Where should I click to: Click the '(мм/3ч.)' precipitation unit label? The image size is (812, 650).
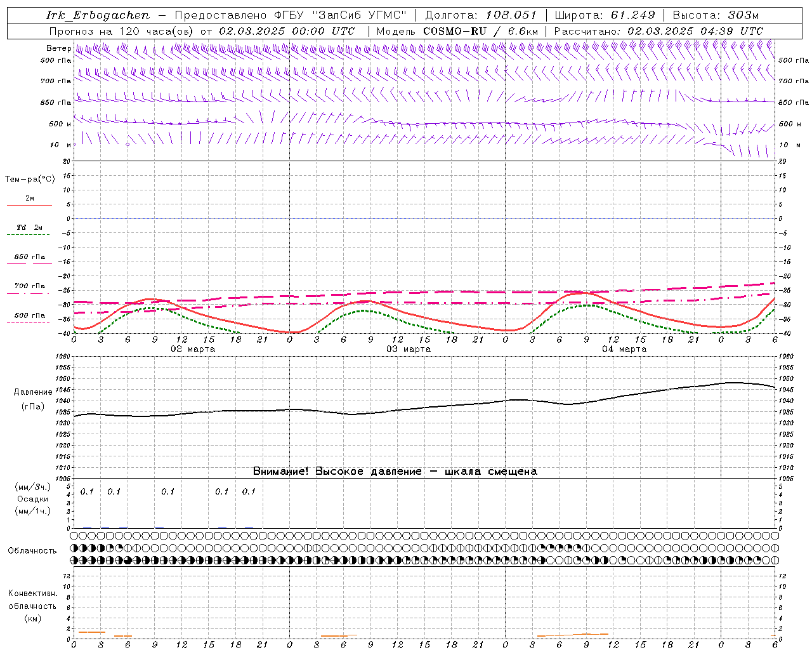[x=33, y=487]
